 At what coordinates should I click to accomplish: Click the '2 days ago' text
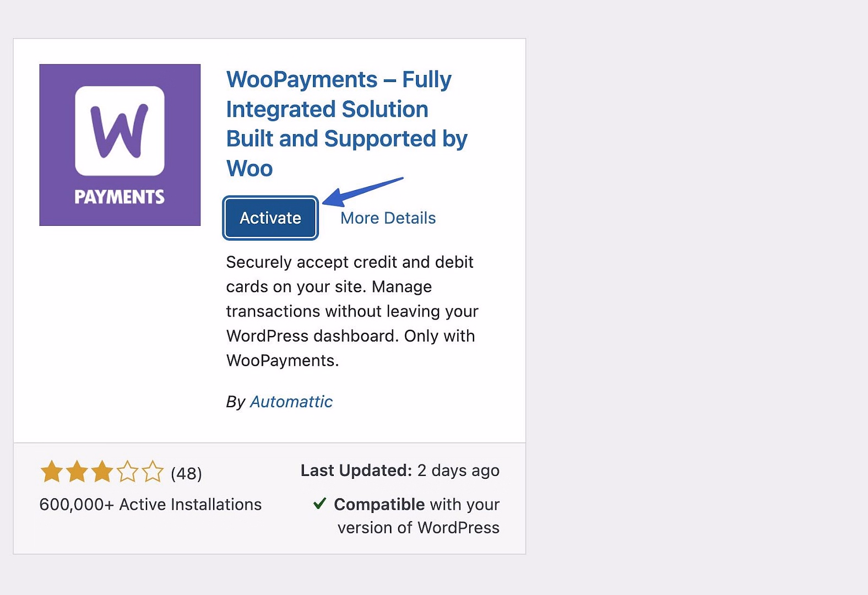tap(458, 470)
